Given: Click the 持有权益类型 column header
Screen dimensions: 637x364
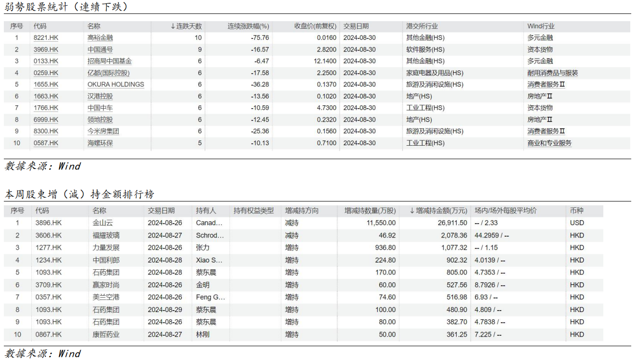Looking at the screenshot, I should (254, 211).
